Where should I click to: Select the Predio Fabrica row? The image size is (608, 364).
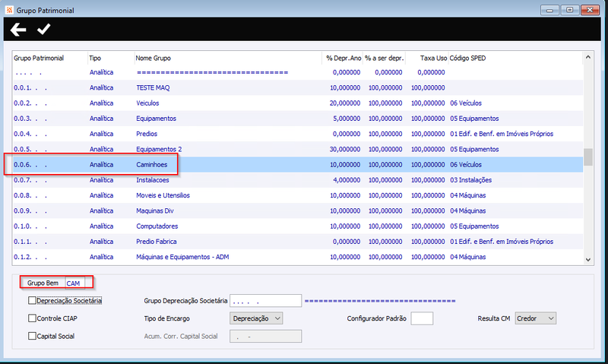click(x=297, y=242)
